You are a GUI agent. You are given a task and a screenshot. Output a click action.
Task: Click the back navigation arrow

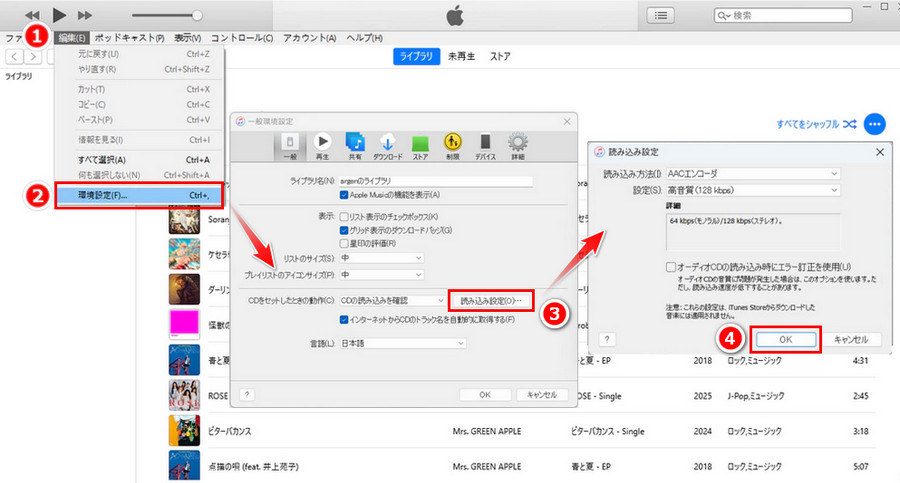[x=14, y=56]
